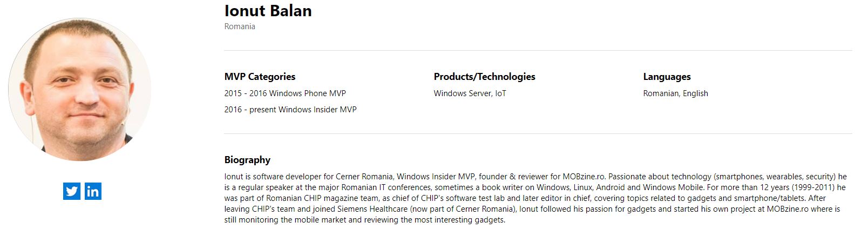Click the Ionut Balan name heading
Image resolution: width=868 pixels, height=229 pixels.
coord(268,11)
